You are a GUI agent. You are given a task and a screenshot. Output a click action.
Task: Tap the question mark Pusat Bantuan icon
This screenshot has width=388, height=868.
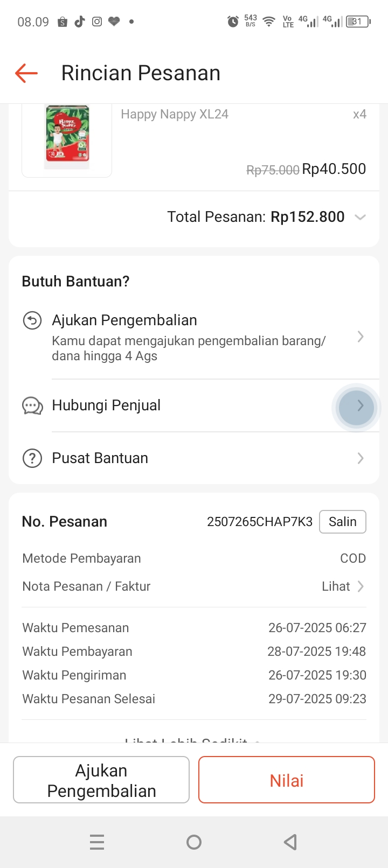pyautogui.click(x=32, y=458)
